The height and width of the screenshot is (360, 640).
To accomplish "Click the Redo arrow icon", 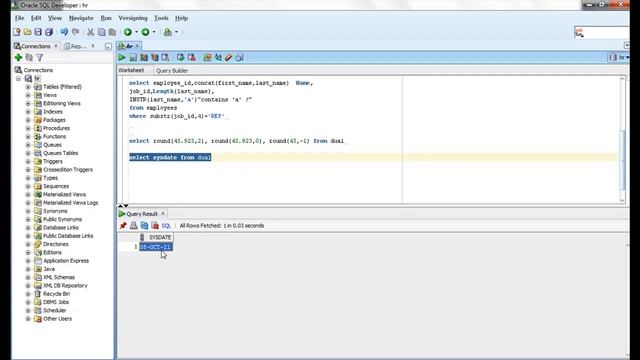I will point(76,32).
